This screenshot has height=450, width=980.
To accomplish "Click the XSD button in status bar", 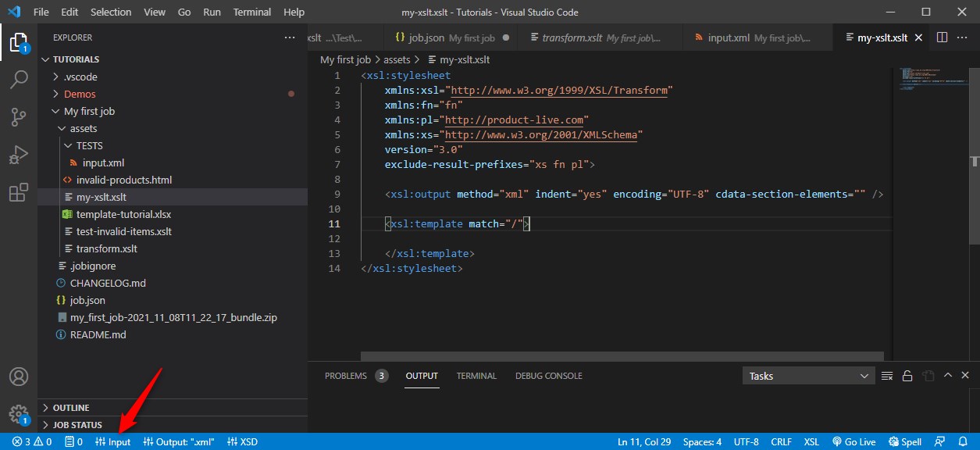I will pyautogui.click(x=243, y=441).
